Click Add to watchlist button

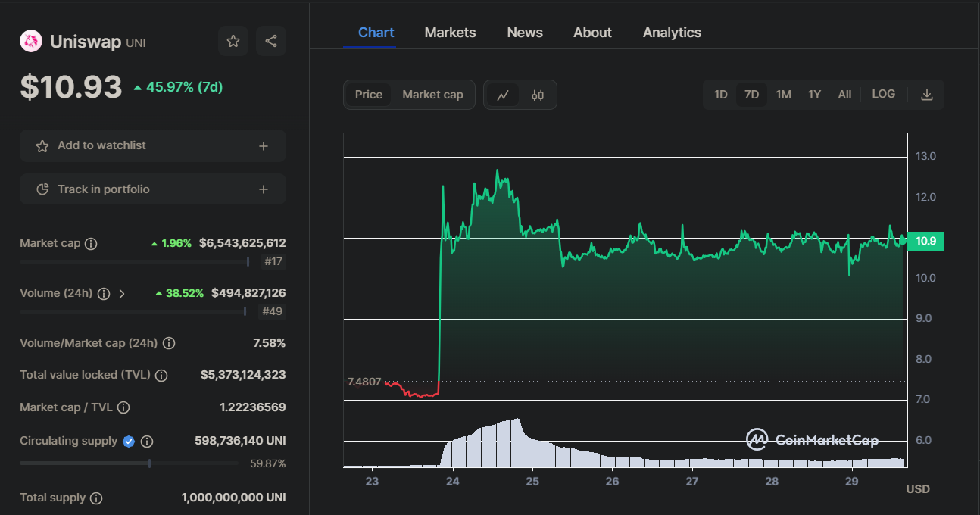click(153, 146)
